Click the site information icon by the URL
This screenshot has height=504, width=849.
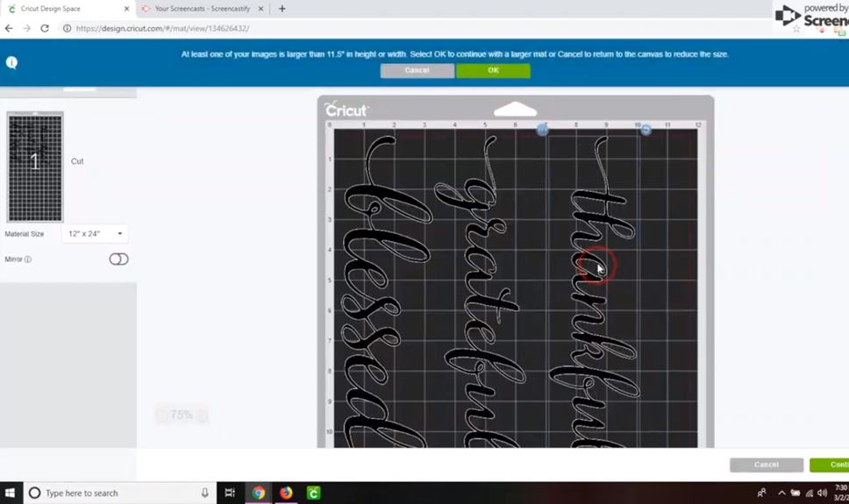pos(67,28)
